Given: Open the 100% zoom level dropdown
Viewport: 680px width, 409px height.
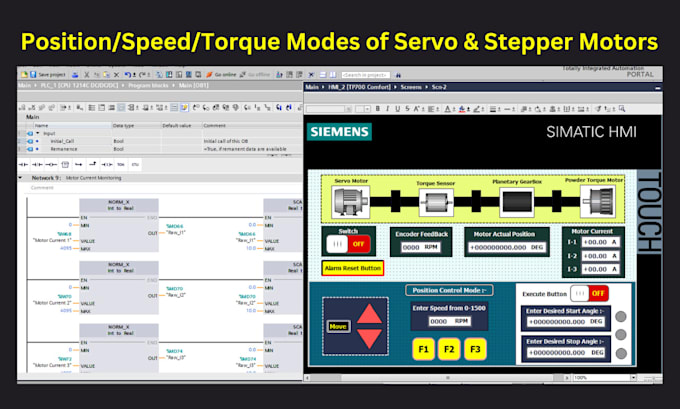Looking at the screenshot, I should coord(634,378).
